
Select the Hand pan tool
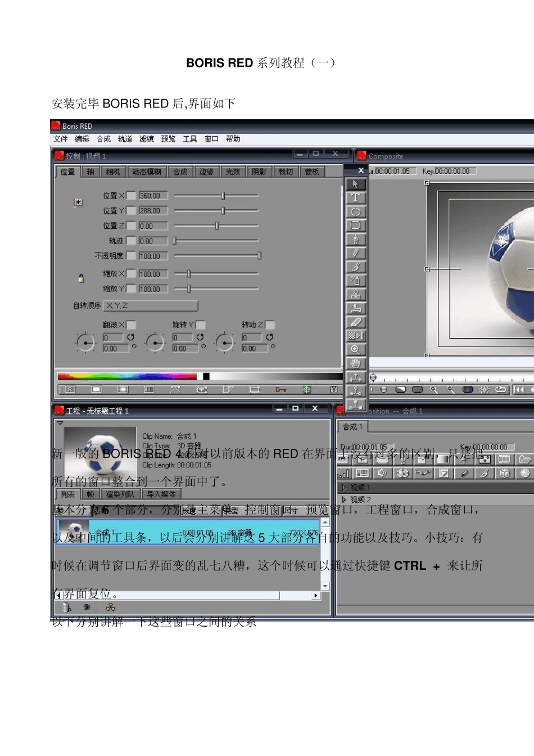coord(355,363)
